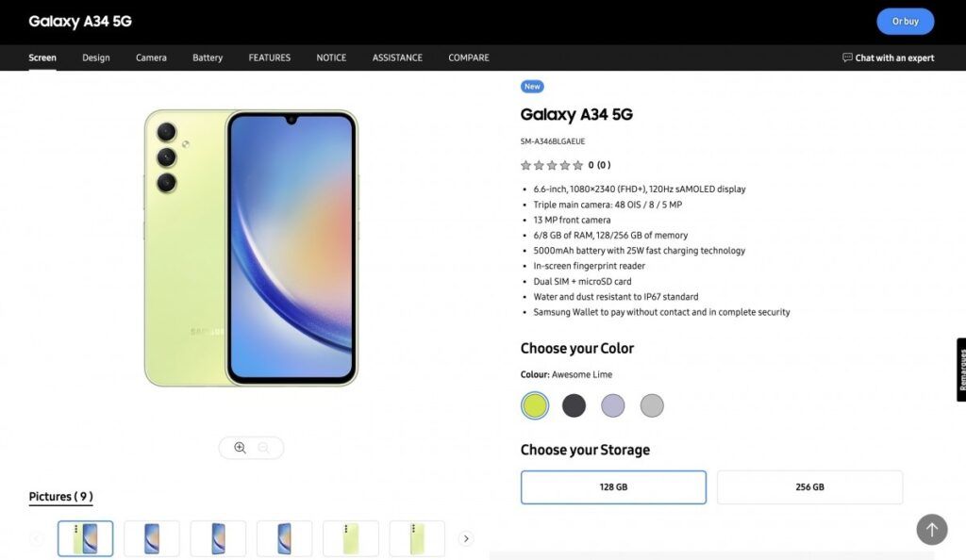
Task: Show previous picture thumbnails arrow
Action: [x=37, y=539]
